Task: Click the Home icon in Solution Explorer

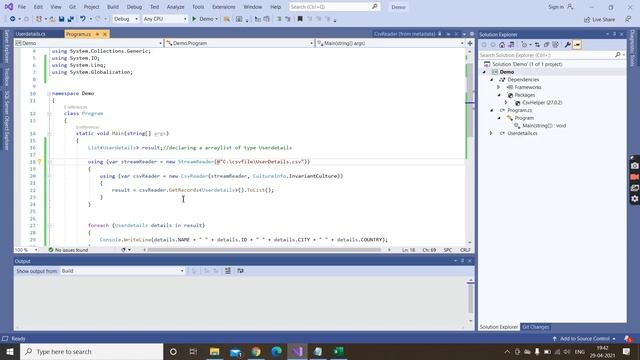Action: (502, 44)
